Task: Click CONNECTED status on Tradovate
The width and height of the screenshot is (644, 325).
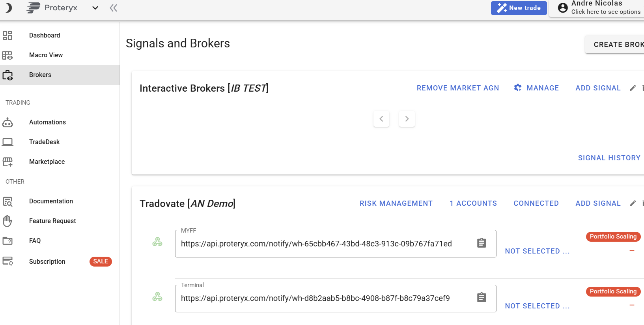Action: (x=536, y=203)
